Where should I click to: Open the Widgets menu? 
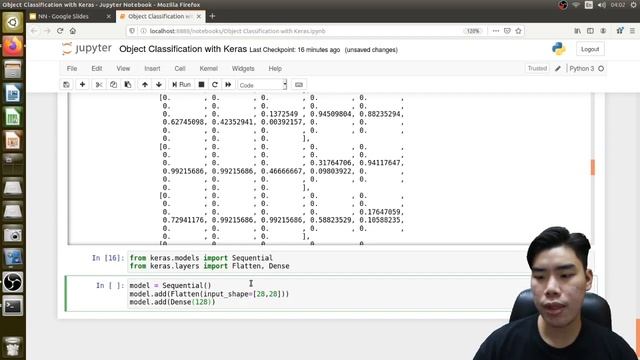(243, 69)
